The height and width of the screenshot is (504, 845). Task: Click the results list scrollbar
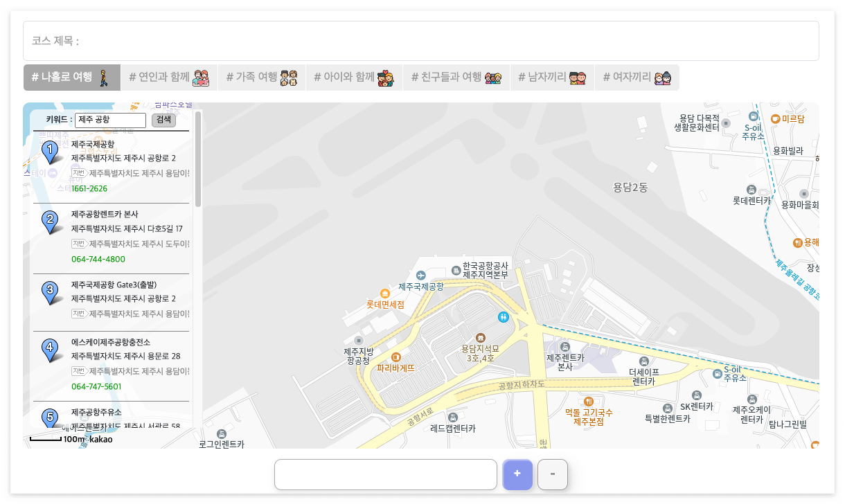click(198, 159)
